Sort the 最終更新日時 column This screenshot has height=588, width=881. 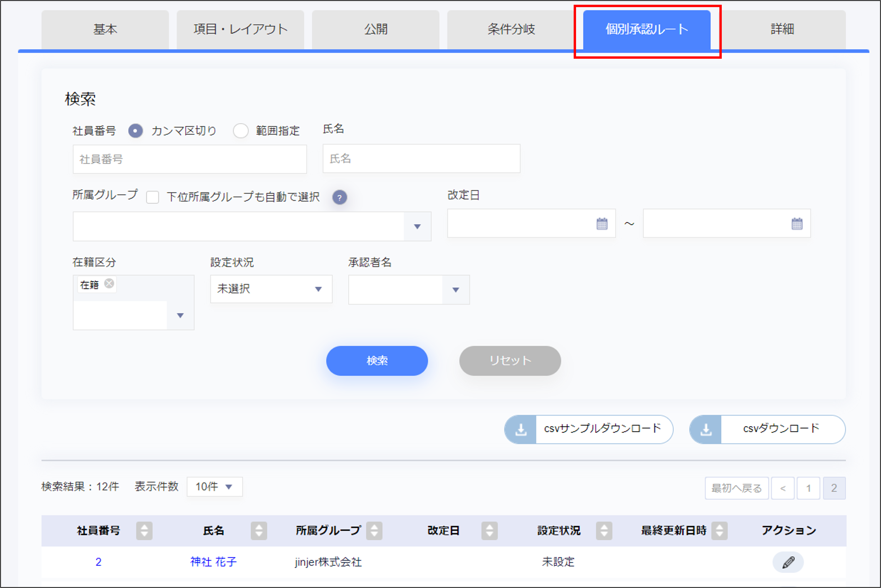click(x=719, y=531)
